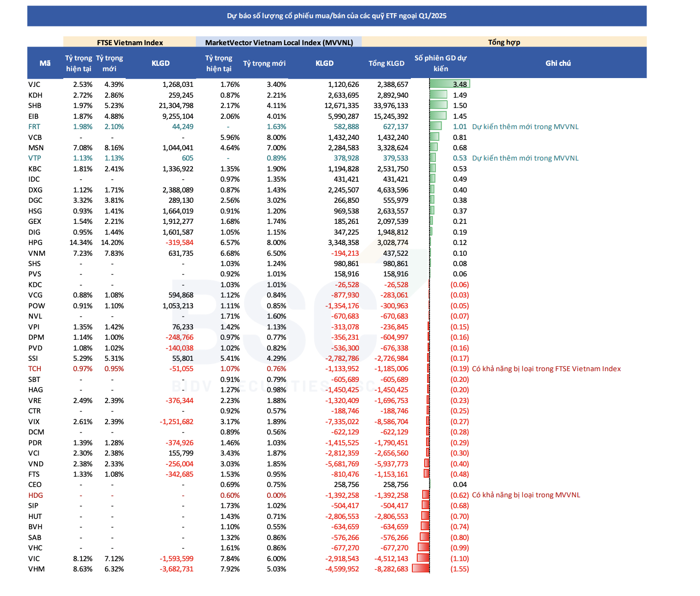This screenshot has width=700, height=596.
Task: Click VIX's MVVNL volume -7,335,022
Action: (x=342, y=422)
